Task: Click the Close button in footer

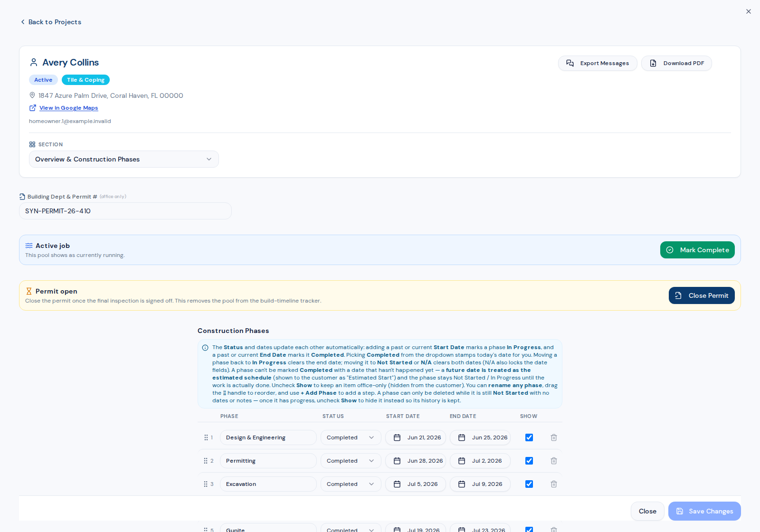Action: tap(647, 511)
